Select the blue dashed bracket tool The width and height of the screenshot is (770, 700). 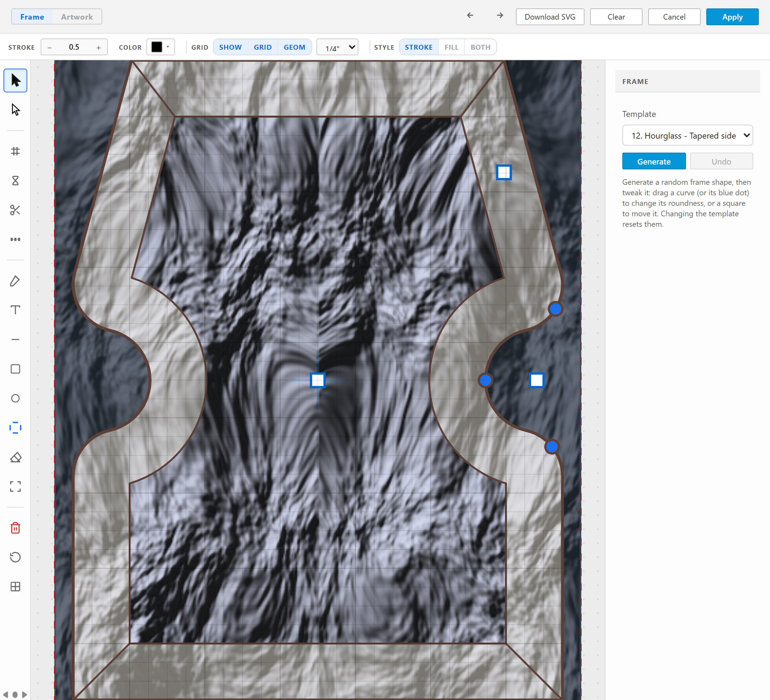[15, 428]
